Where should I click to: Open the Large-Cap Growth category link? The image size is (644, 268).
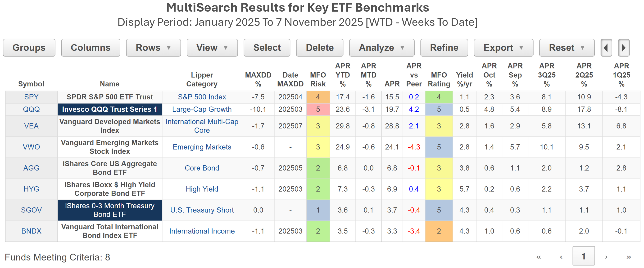pyautogui.click(x=202, y=109)
